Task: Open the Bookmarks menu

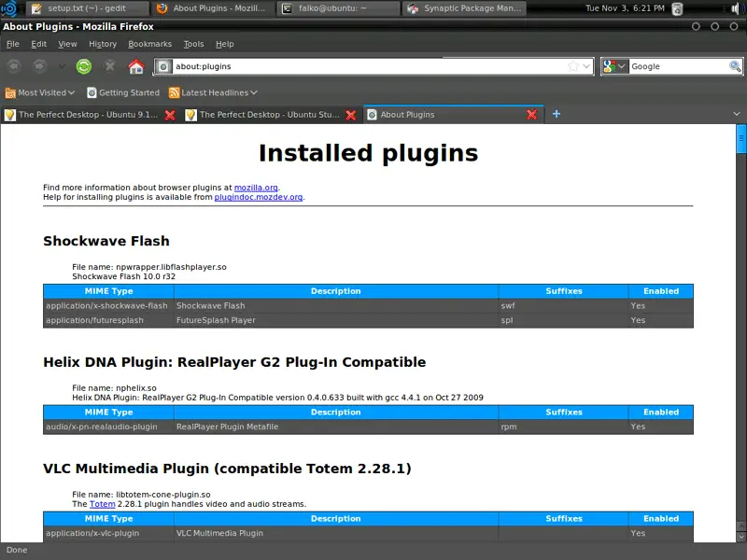Action: click(x=149, y=44)
